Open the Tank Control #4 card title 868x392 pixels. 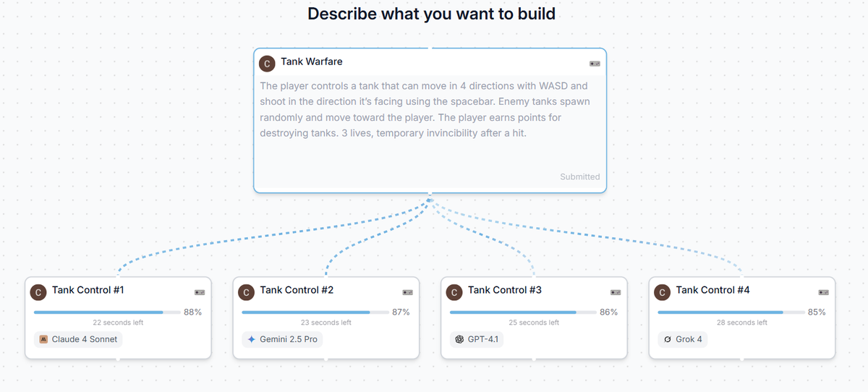(x=712, y=290)
